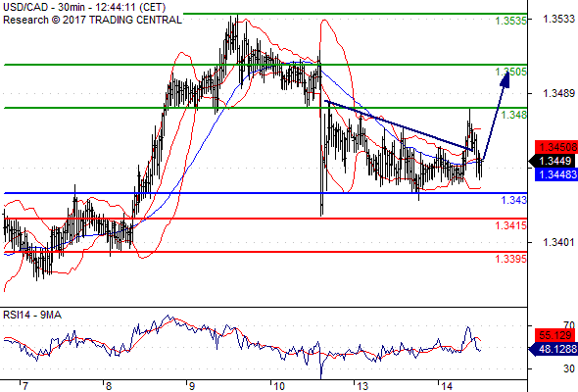This screenshot has width=578, height=392.
Task: Click date marker 8 on time axis
Action: 109,386
